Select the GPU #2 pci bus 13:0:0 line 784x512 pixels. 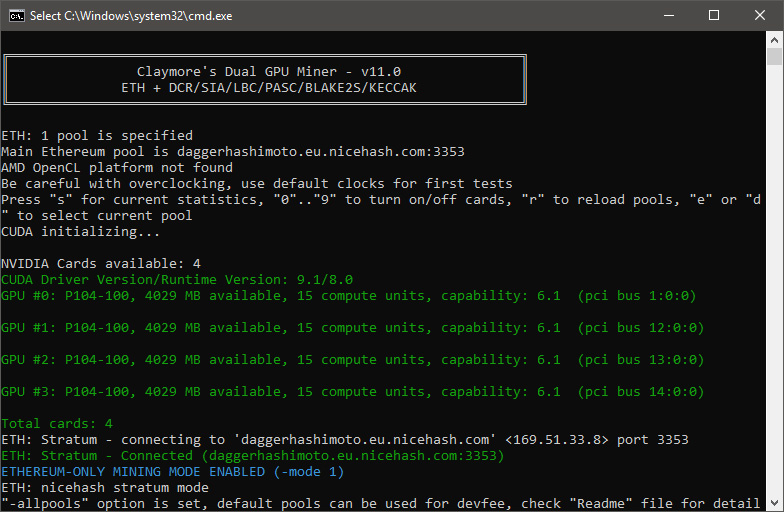pos(352,360)
